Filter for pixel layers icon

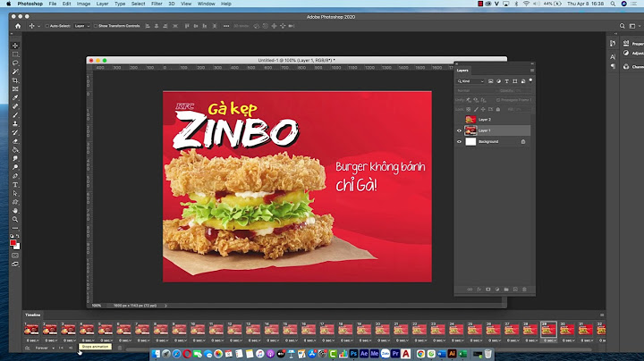pos(490,81)
